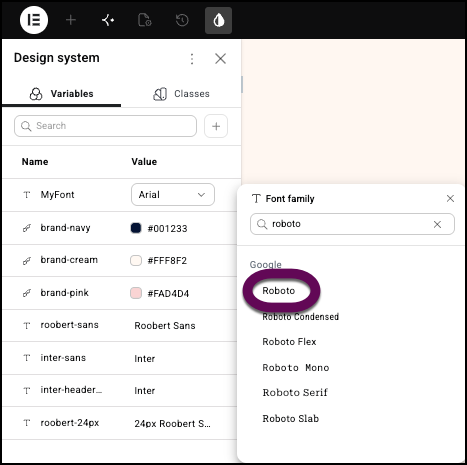Click the add variable plus button

[216, 126]
